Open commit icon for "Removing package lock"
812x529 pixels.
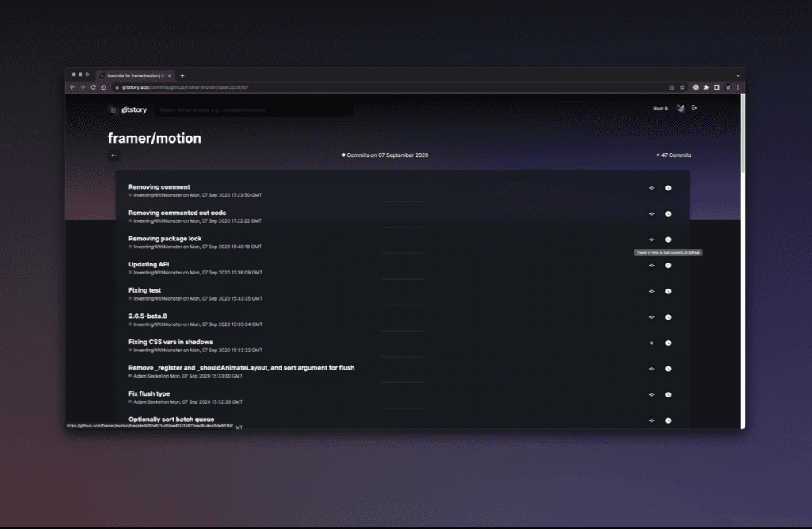click(652, 240)
